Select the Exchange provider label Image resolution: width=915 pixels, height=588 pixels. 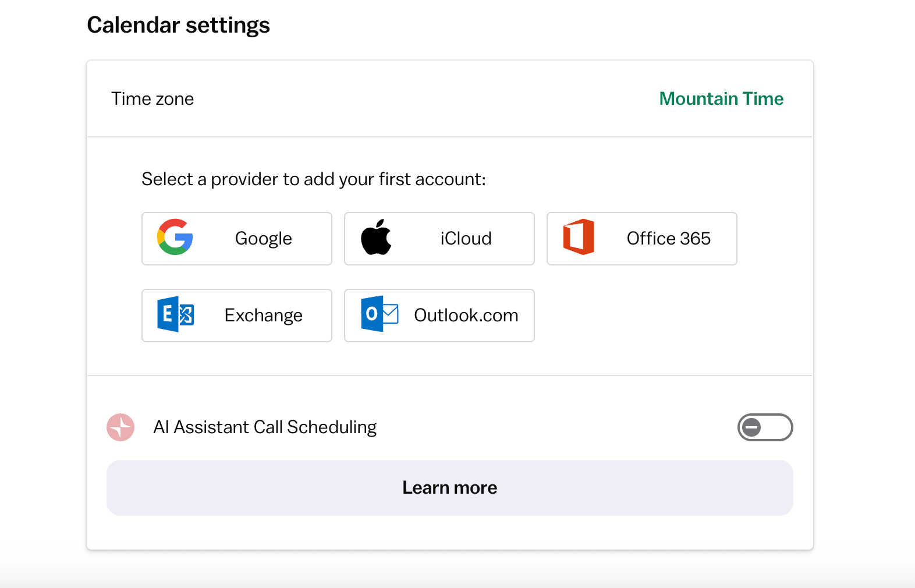pyautogui.click(x=263, y=316)
